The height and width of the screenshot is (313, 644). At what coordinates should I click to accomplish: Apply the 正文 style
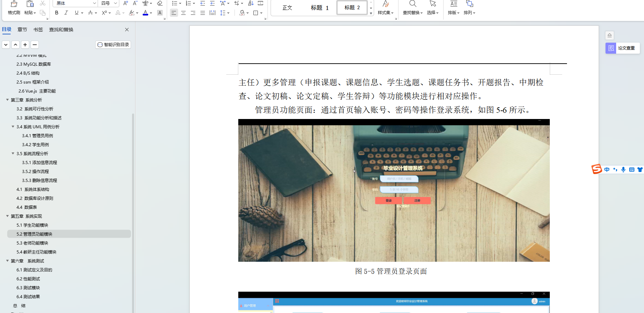pos(287,8)
